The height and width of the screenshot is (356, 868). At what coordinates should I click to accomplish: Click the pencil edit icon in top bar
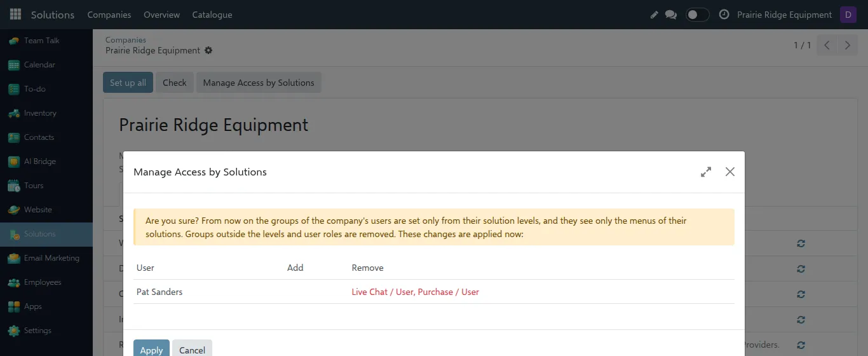tap(654, 15)
